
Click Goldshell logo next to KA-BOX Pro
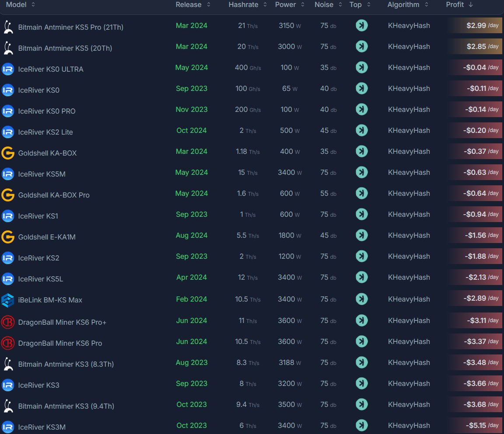[8, 195]
